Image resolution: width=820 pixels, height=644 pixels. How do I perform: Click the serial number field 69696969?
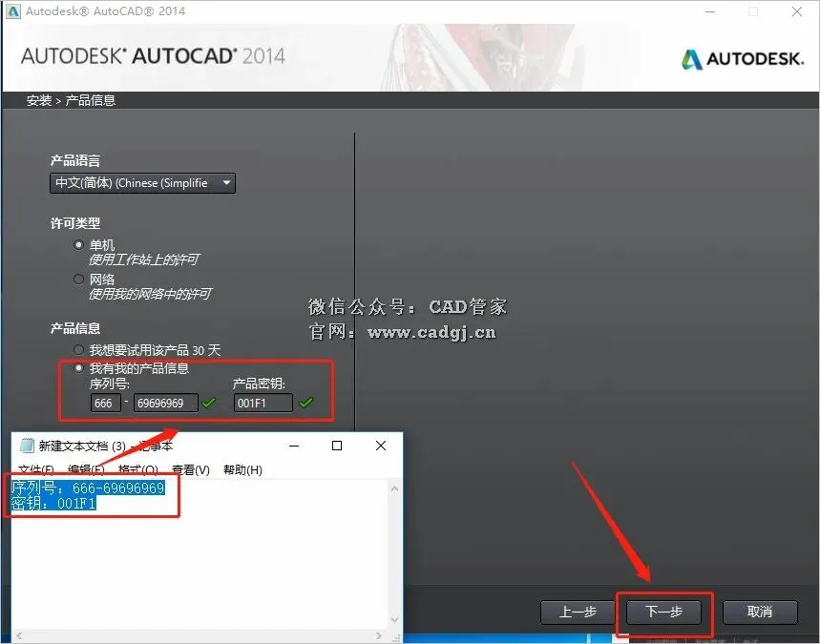pyautogui.click(x=166, y=403)
